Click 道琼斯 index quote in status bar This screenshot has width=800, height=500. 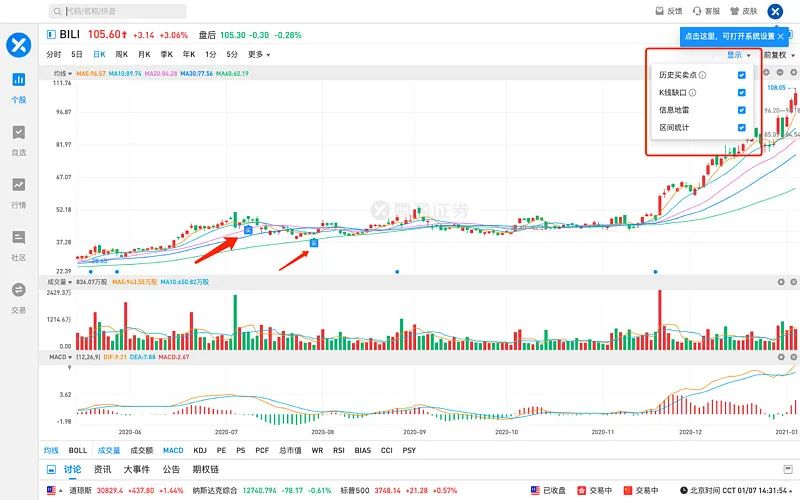126,490
